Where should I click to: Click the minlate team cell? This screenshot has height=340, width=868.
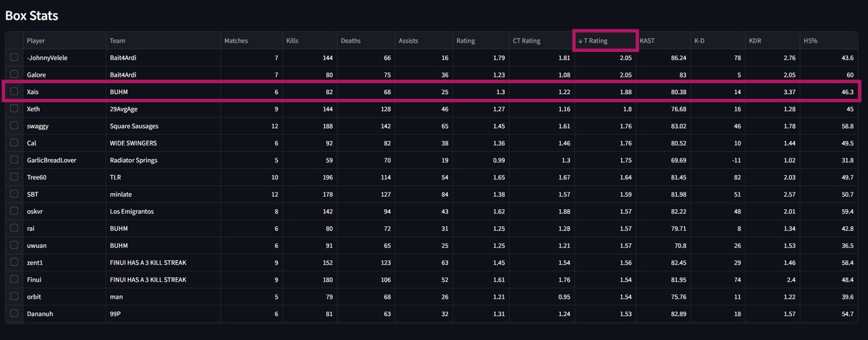pyautogui.click(x=163, y=194)
